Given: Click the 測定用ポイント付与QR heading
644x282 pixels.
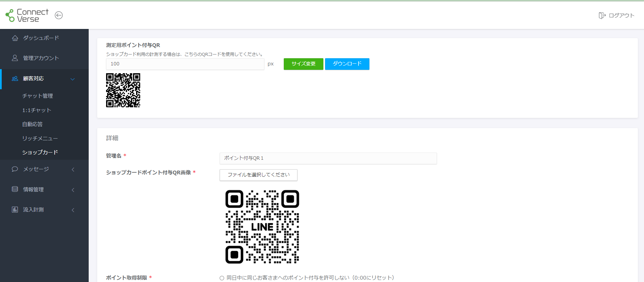Looking at the screenshot, I should coord(133,45).
